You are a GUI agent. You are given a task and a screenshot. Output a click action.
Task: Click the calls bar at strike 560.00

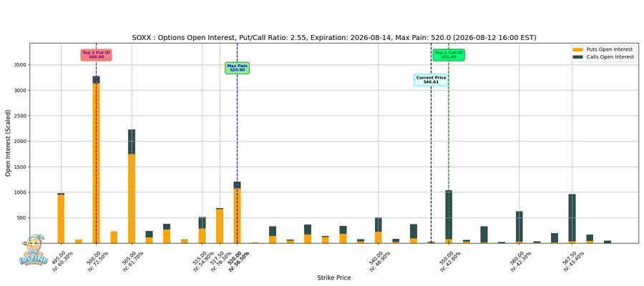pyautogui.click(x=519, y=227)
